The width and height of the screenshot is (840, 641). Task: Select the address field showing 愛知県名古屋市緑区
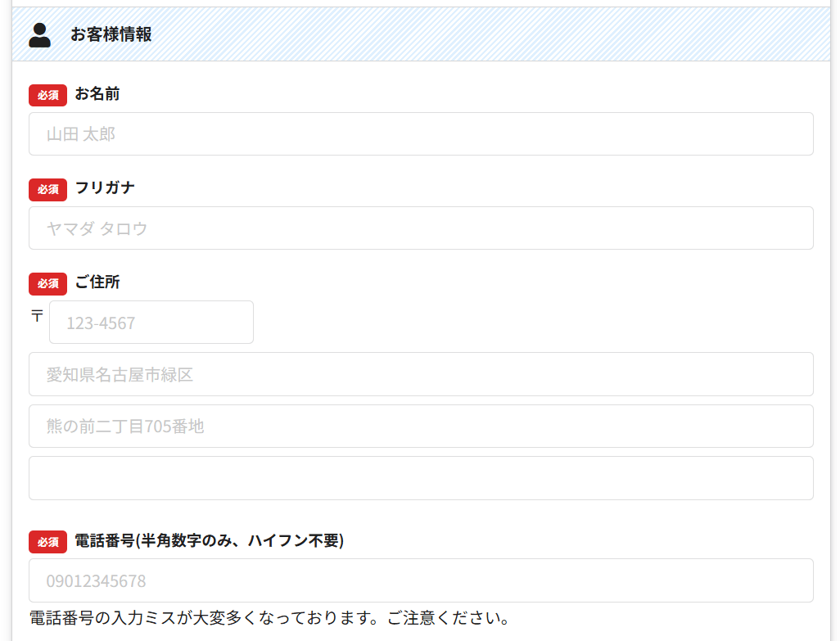click(x=421, y=374)
